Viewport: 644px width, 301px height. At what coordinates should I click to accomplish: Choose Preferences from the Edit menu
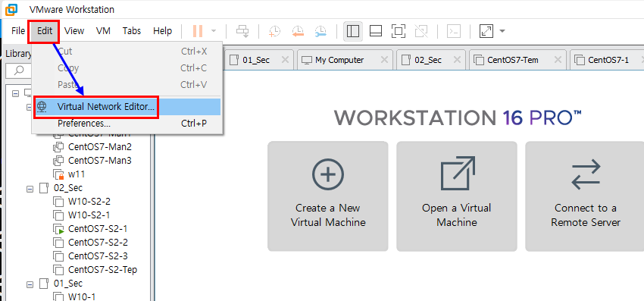pos(127,124)
